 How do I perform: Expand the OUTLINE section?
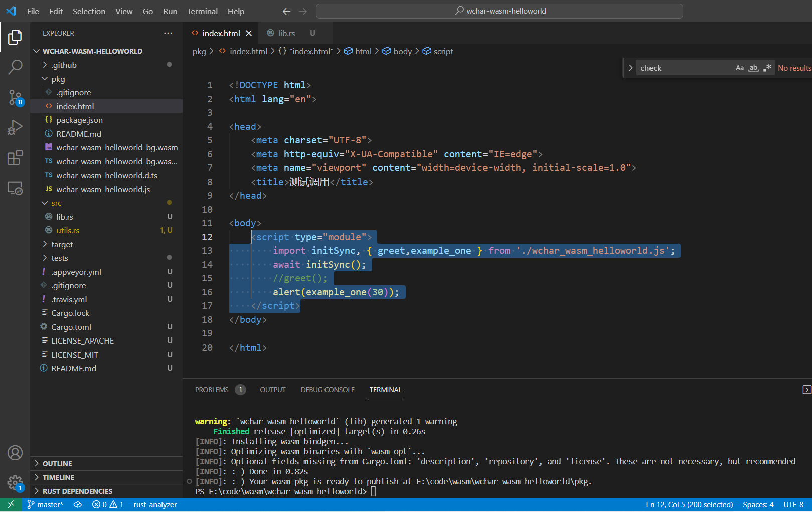tap(57, 464)
